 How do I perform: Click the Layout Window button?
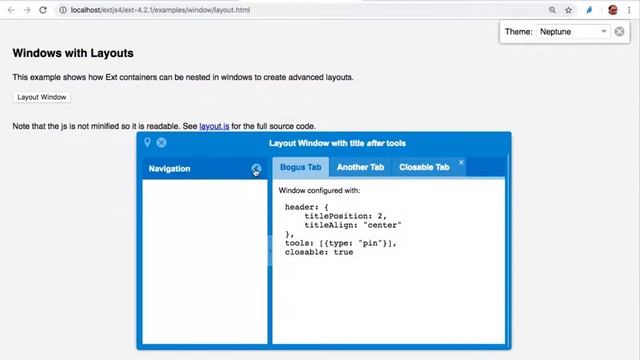tap(42, 97)
